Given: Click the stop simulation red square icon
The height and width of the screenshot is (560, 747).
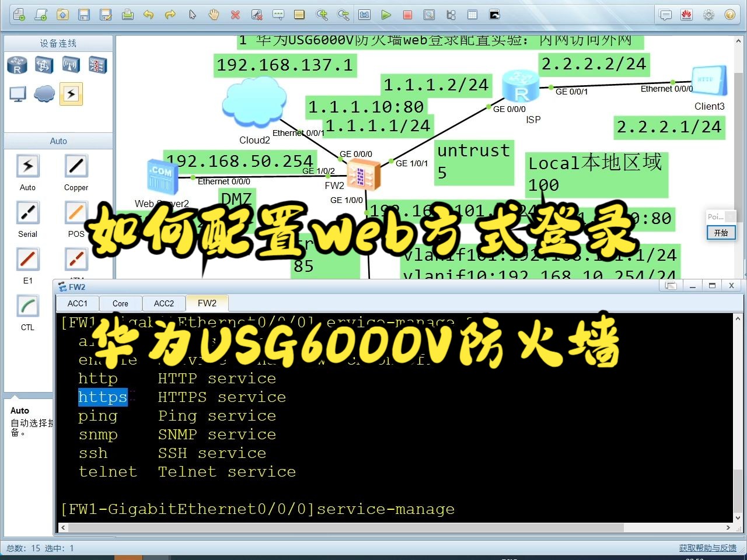Looking at the screenshot, I should [x=409, y=15].
